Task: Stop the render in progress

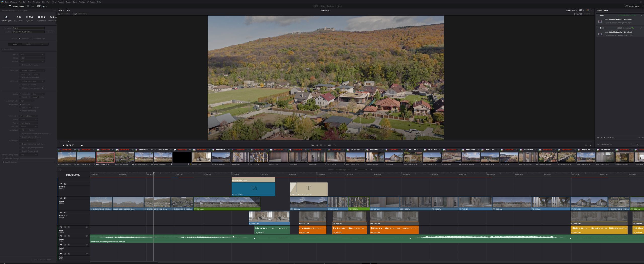Action: (638, 144)
